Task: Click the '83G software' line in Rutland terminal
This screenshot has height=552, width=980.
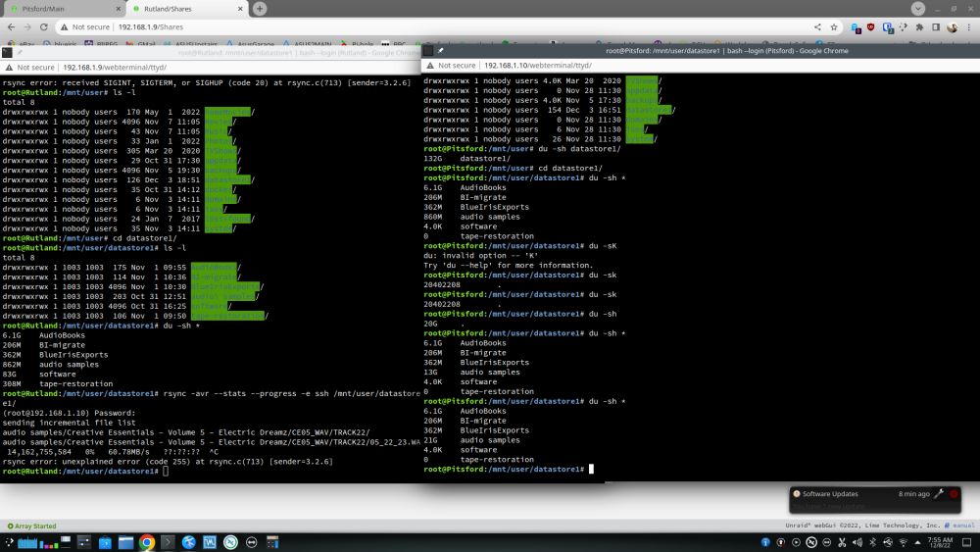Action: (39, 374)
